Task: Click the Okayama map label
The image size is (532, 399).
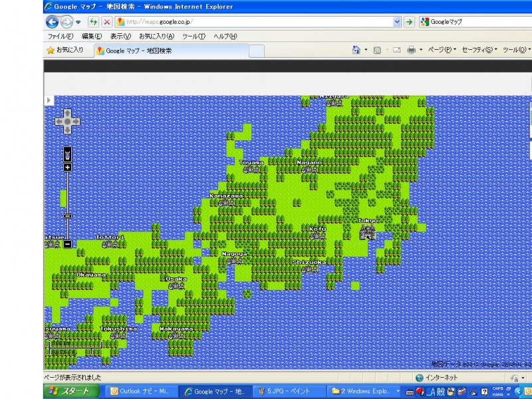Action: 91,275
